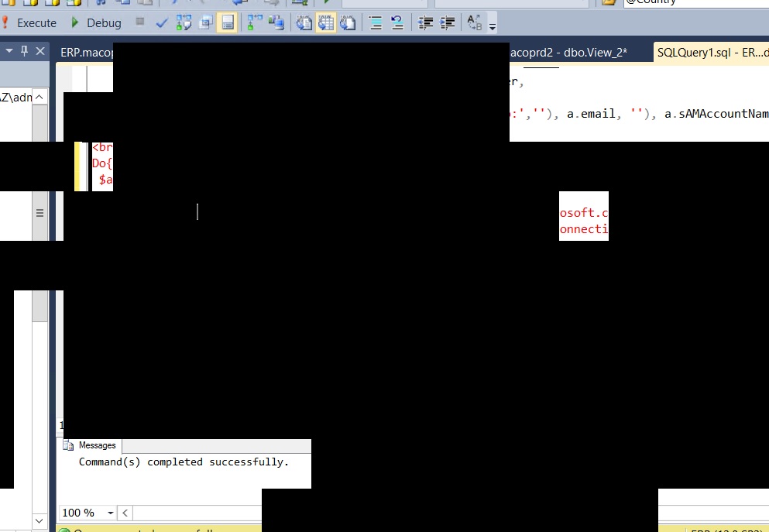Click the @Country search combo box
This screenshot has width=769, height=532.
coord(695,3)
